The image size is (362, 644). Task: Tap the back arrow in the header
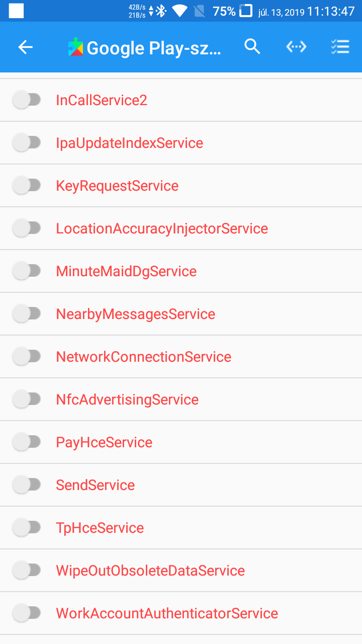[25, 47]
